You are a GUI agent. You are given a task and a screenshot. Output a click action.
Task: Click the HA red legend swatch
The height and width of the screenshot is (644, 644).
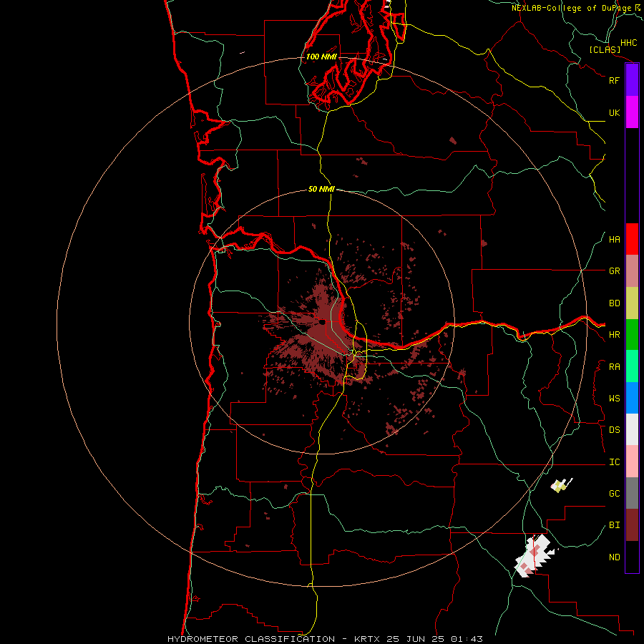click(x=632, y=239)
